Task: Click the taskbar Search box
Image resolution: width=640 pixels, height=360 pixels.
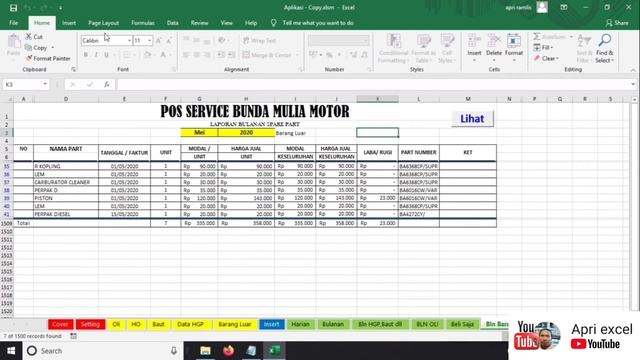Action: 102,351
